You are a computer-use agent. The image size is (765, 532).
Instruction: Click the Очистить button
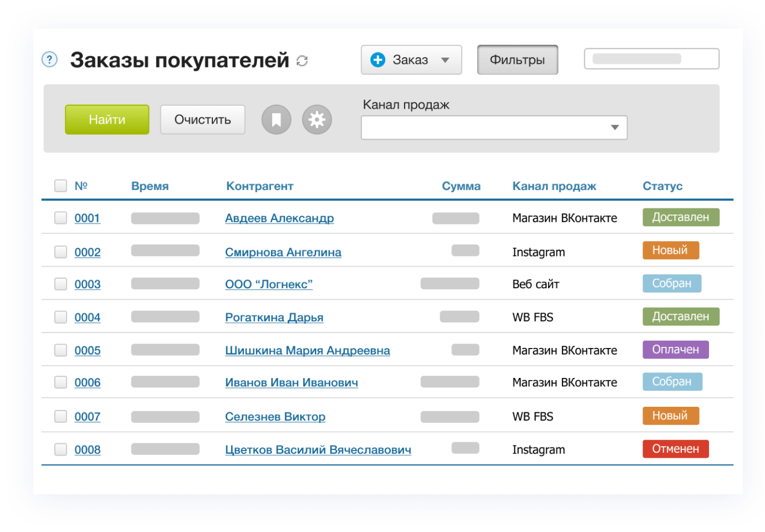click(202, 120)
